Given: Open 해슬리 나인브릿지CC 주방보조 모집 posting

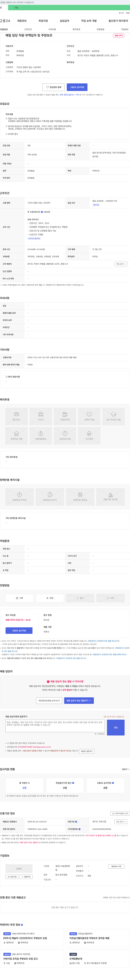Looking at the screenshot, I should [25, 938].
